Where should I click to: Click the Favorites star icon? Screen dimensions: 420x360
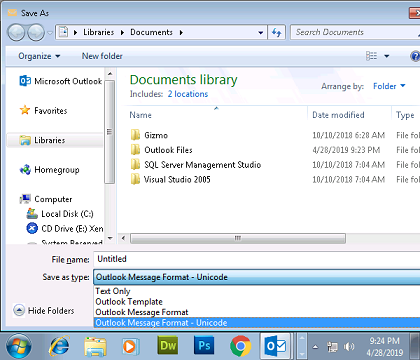(25, 110)
